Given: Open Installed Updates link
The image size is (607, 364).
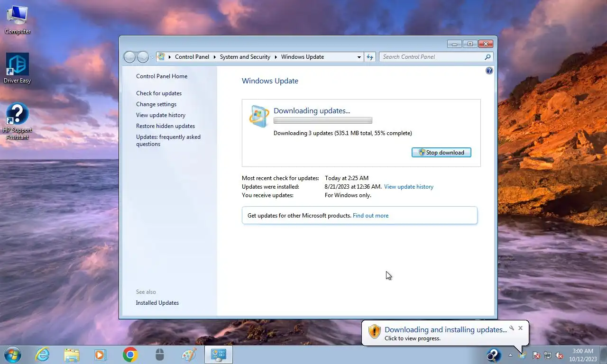Looking at the screenshot, I should pos(157,303).
